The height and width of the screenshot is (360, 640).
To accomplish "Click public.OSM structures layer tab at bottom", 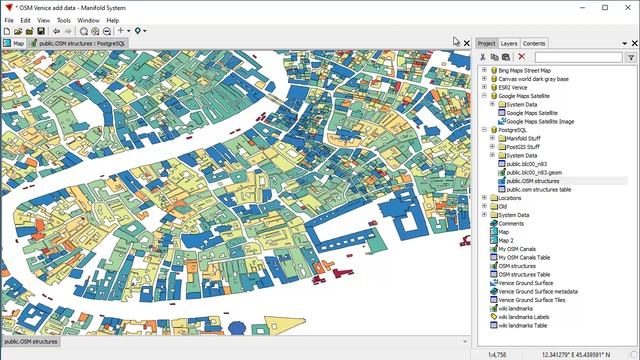I will 31,342.
